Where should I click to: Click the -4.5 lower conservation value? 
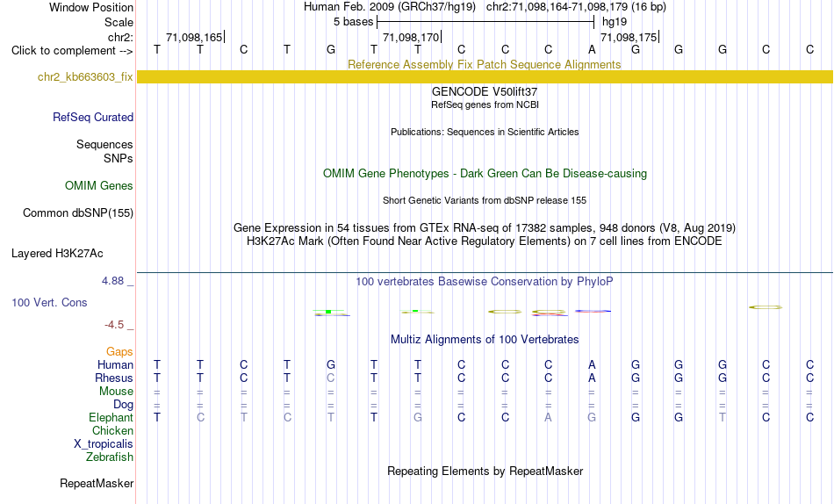tap(114, 325)
